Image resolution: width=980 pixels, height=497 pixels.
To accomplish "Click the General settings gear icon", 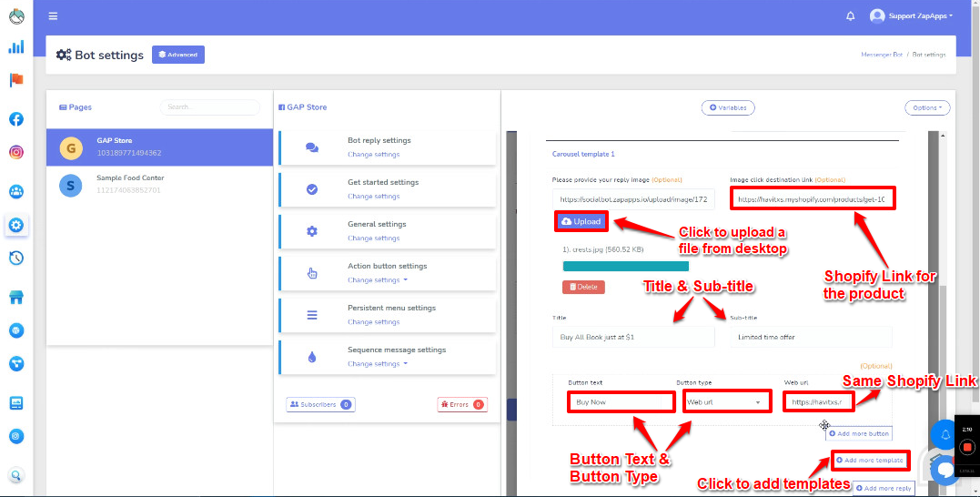I will 312,231.
